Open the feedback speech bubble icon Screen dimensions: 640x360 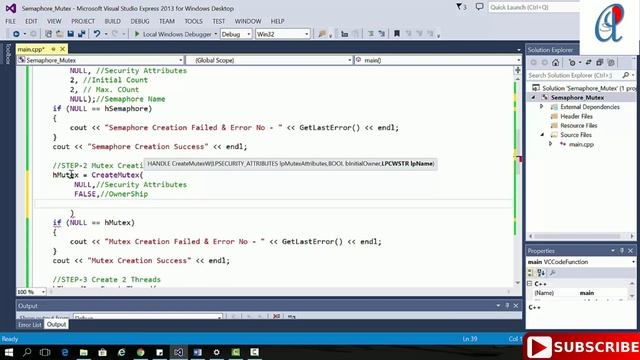coord(480,7)
